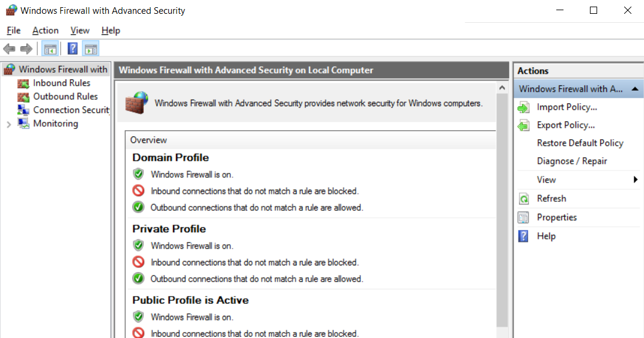644x338 pixels.
Task: Click Private Profile outbound connections allowed text
Action: click(x=257, y=279)
